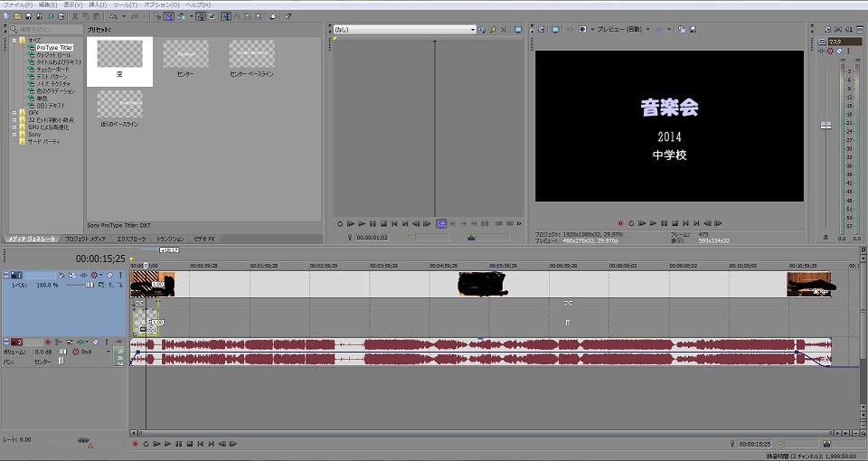Adjust the パン slider on audio track 2

click(61, 362)
